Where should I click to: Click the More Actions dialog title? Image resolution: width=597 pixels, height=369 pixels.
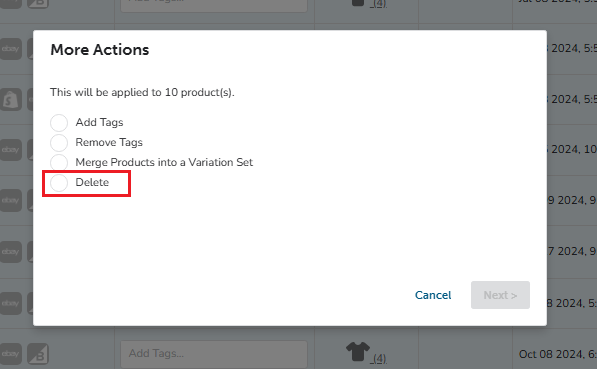100,50
